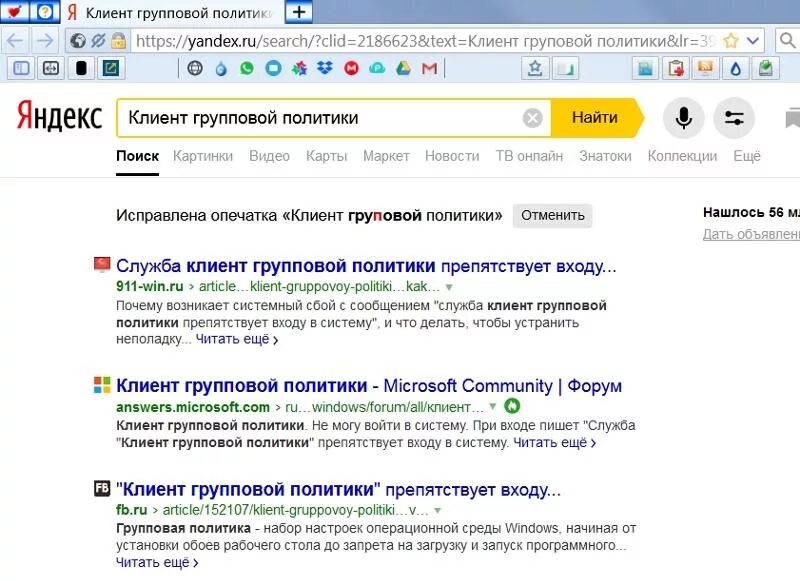Click the crossed-out eye tracking icon
The image size is (800, 581).
(98, 41)
